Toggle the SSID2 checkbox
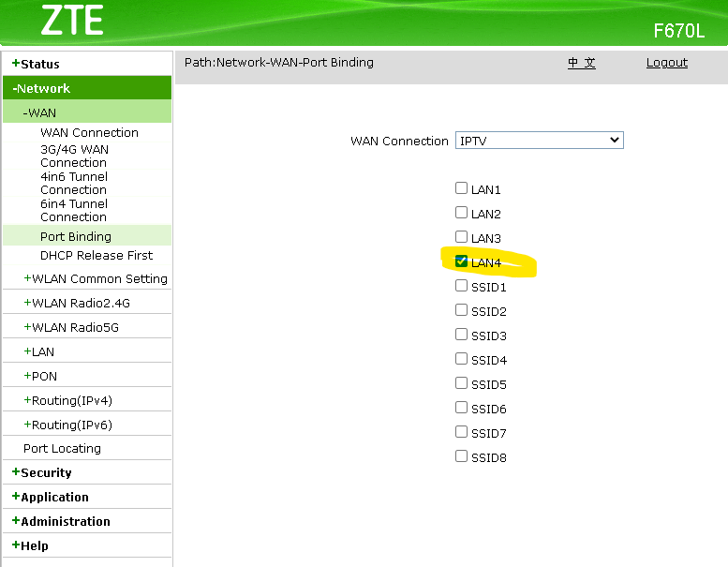This screenshot has height=567, width=728. click(x=461, y=310)
